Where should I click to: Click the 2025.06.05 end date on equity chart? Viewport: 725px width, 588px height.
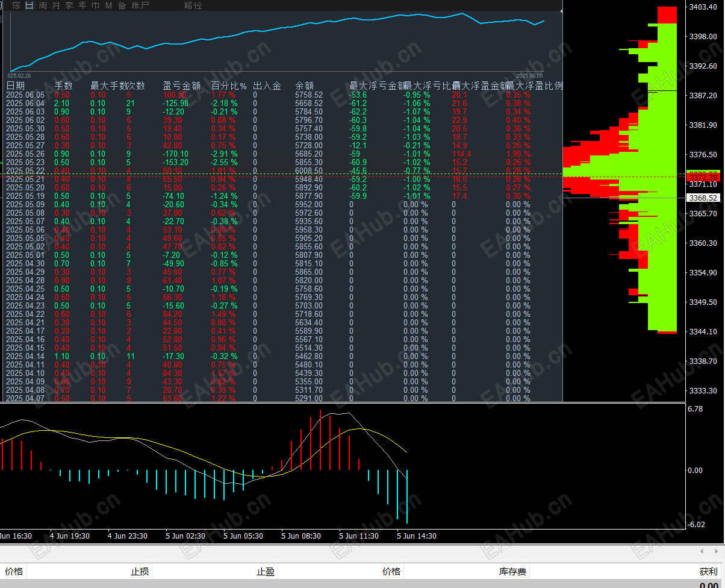(530, 75)
